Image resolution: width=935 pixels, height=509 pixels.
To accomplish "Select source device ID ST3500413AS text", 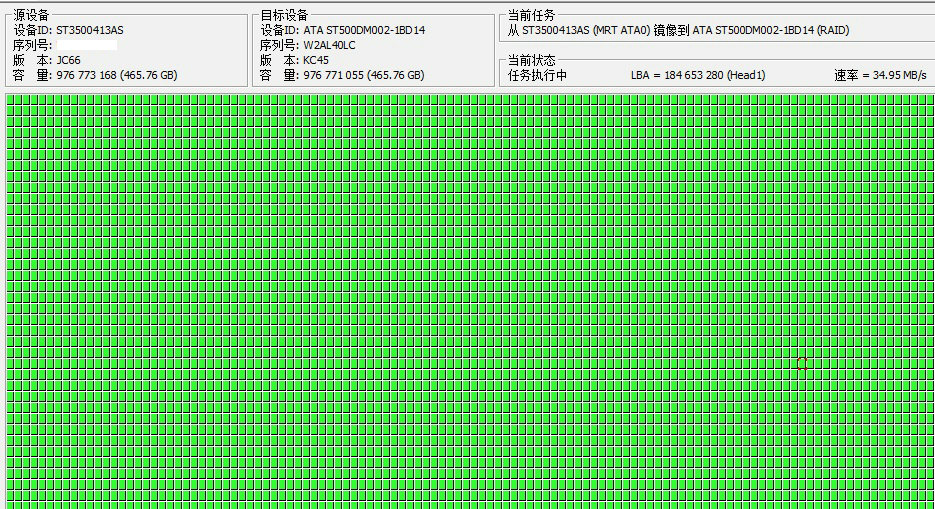I will tap(89, 30).
